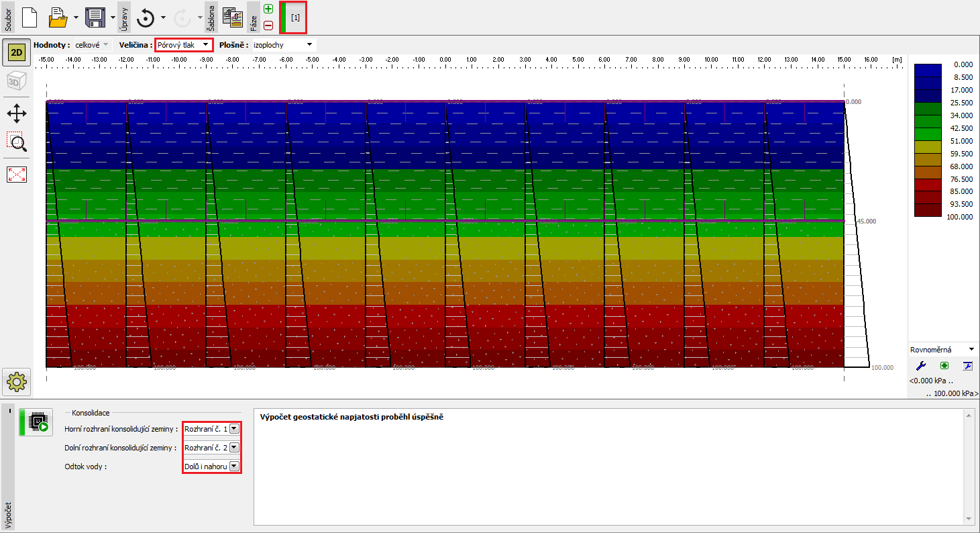Image resolution: width=980 pixels, height=533 pixels.
Task: Open color scale settings via the blue wrench
Action: 921,366
